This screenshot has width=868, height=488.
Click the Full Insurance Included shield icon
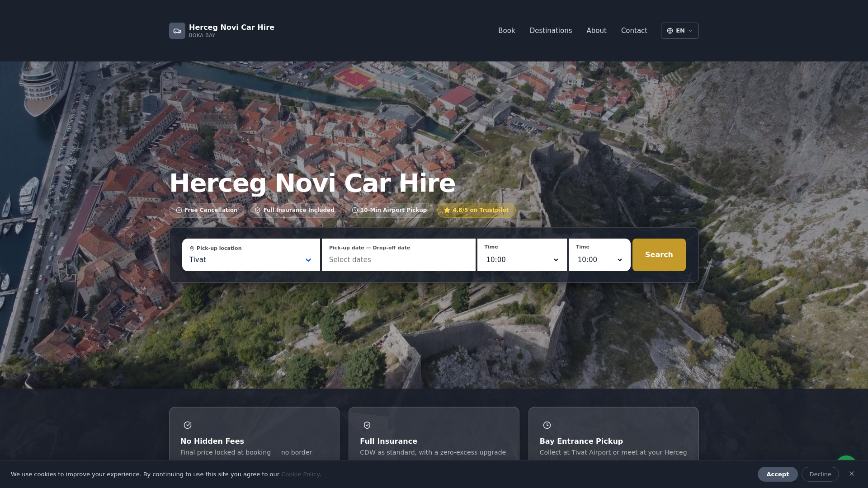(258, 210)
